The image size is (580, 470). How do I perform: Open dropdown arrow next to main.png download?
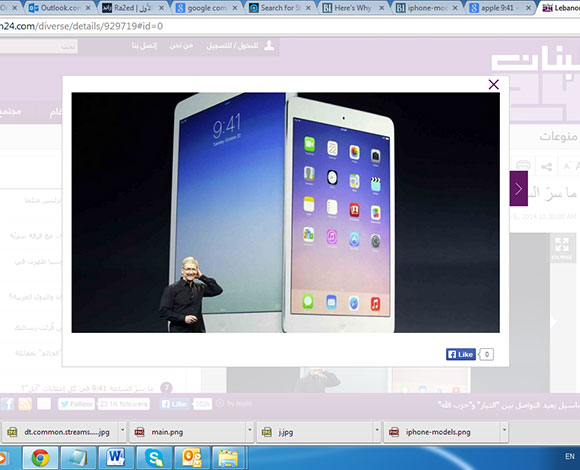tap(250, 430)
